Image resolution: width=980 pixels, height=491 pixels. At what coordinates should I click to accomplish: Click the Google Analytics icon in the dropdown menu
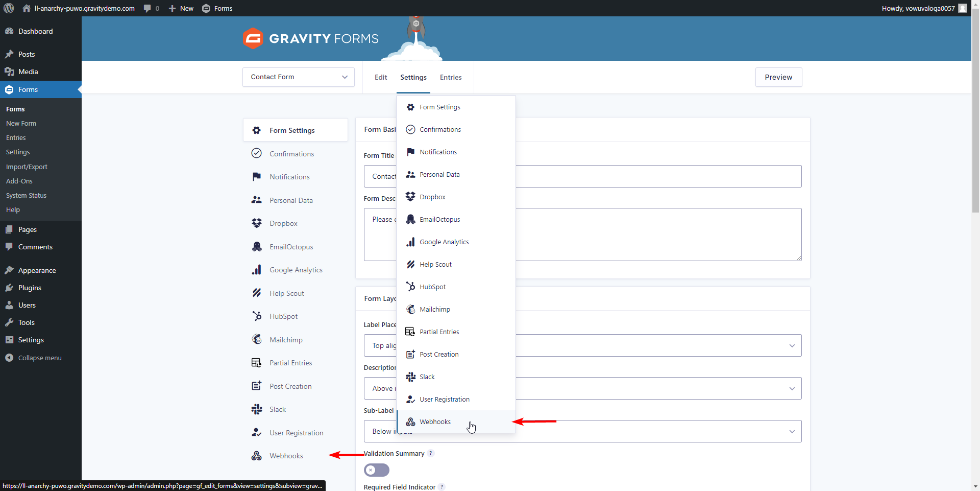point(410,242)
